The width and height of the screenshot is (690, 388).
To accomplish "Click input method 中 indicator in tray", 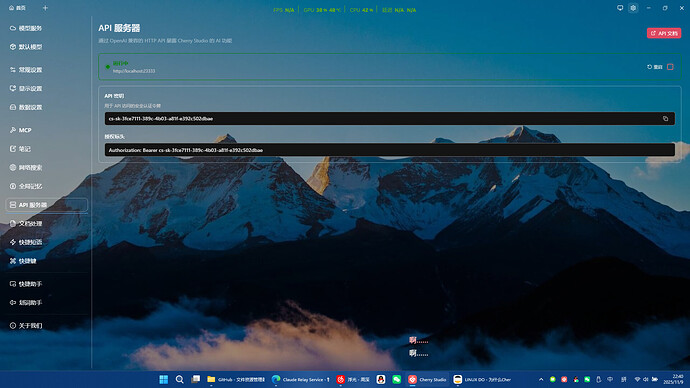I will (610, 379).
